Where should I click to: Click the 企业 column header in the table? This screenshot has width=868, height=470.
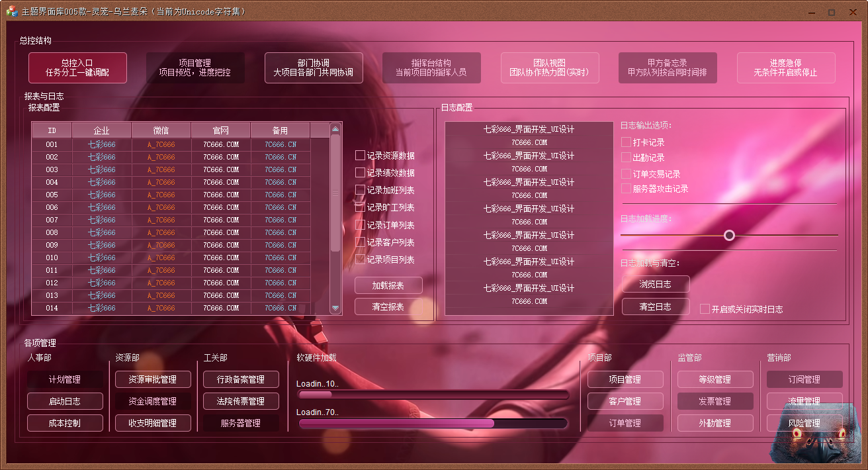click(x=101, y=130)
